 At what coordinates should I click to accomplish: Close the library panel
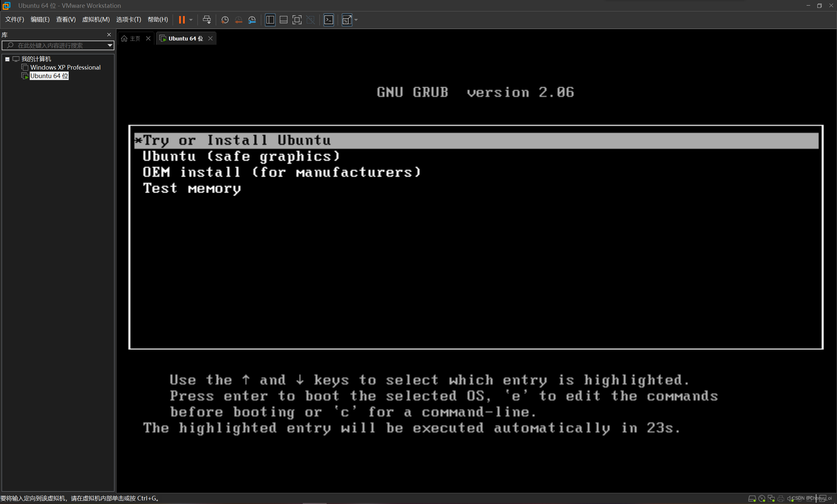pos(109,35)
